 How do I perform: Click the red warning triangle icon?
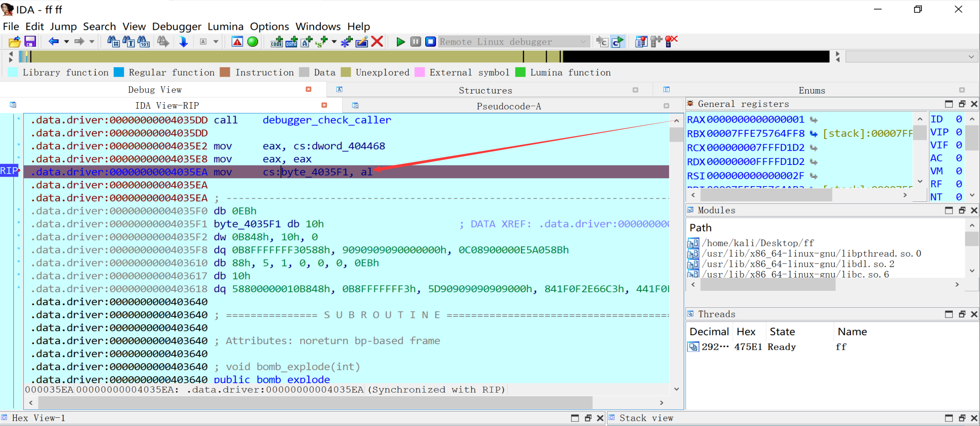(x=237, y=42)
